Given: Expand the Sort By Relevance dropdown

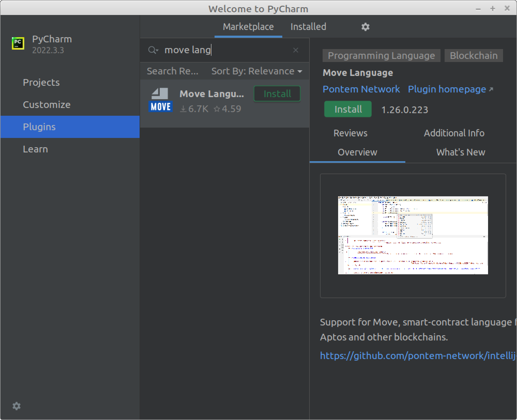Looking at the screenshot, I should pos(257,71).
